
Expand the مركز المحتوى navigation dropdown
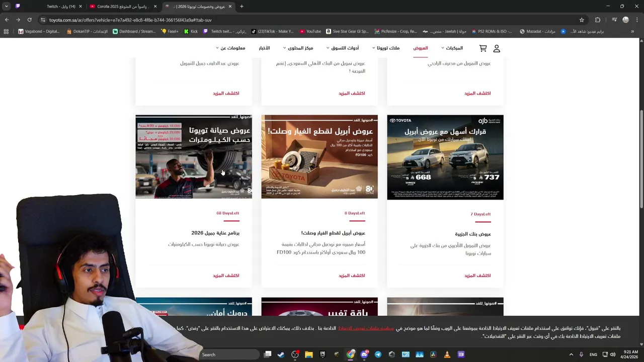298,48
